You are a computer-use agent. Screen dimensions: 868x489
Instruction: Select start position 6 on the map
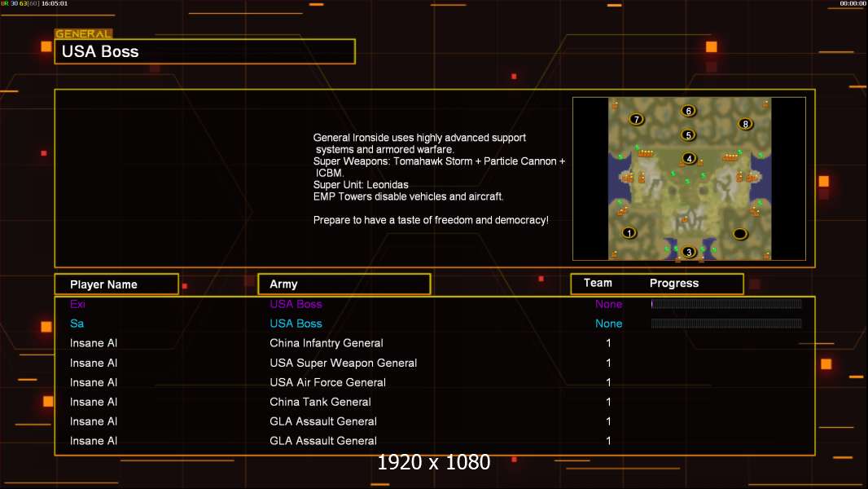pos(688,111)
